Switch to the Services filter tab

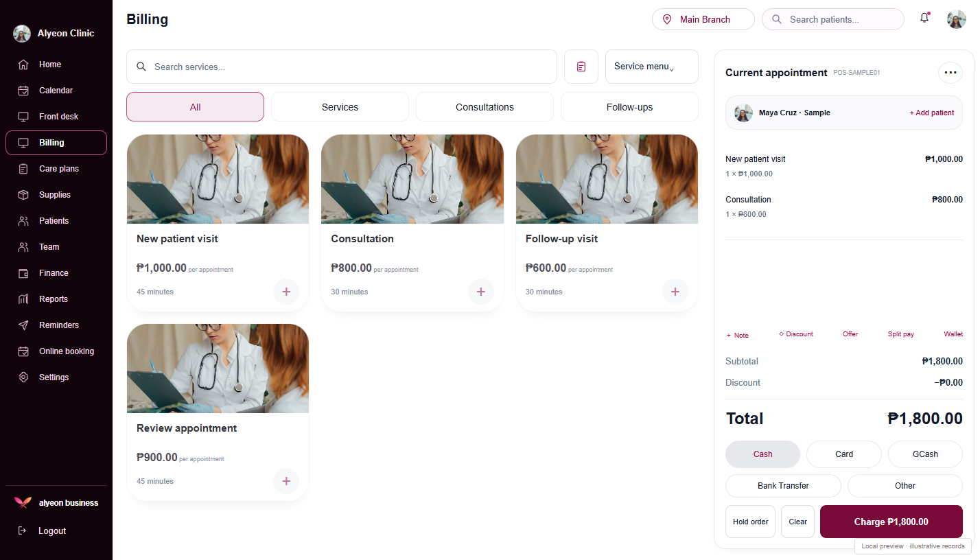tap(340, 107)
